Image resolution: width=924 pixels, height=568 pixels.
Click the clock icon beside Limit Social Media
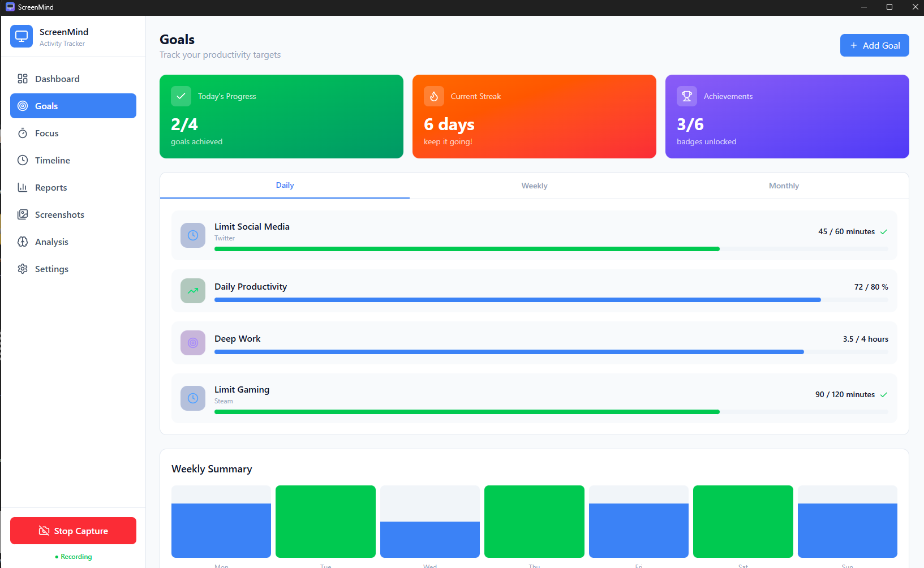click(x=192, y=235)
